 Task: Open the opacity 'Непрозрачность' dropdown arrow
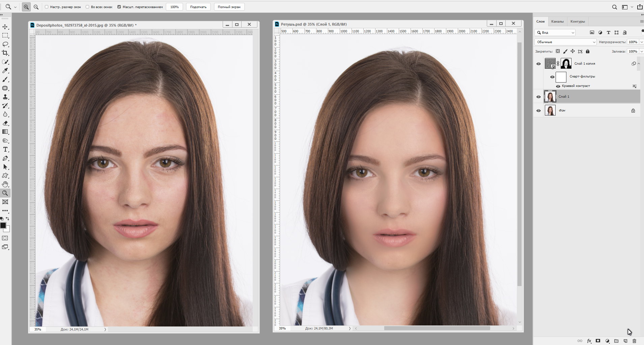point(641,42)
